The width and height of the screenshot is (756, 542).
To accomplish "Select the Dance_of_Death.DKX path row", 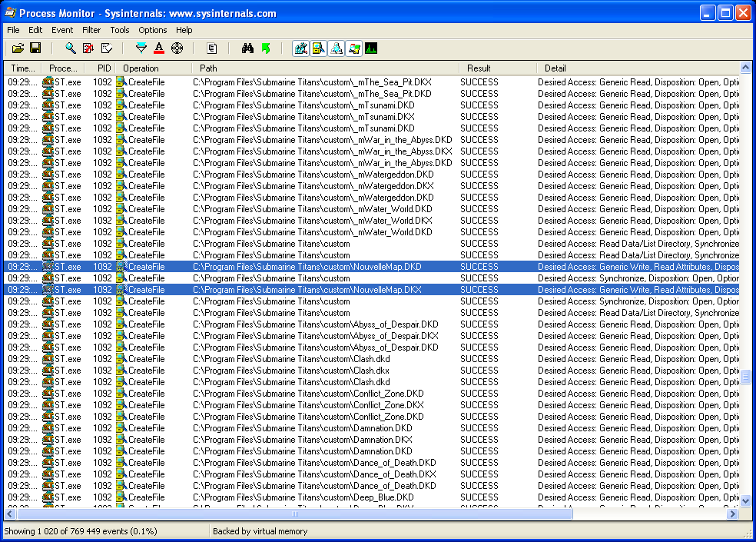I will click(x=371, y=474).
